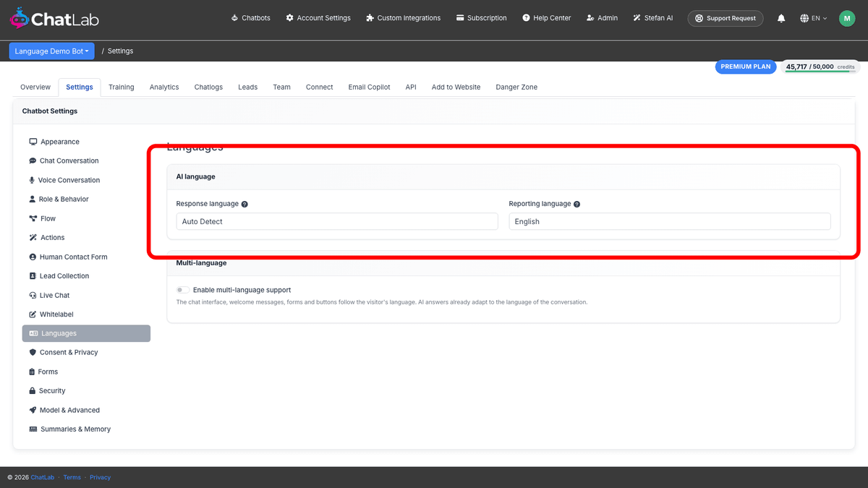The width and height of the screenshot is (868, 488).
Task: Open the EN interface language menu
Action: point(814,18)
